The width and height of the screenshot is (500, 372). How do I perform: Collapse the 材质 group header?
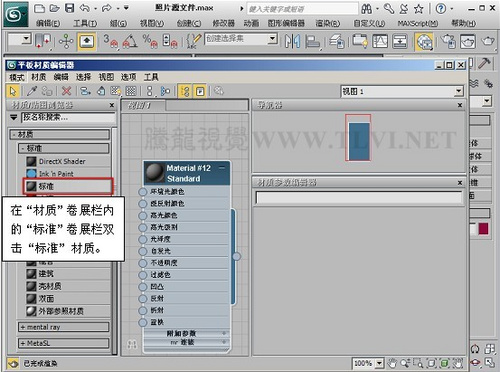59,134
